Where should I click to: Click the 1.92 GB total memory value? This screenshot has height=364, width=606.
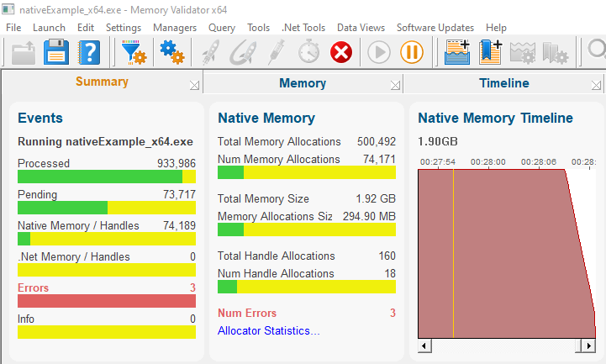pos(376,198)
